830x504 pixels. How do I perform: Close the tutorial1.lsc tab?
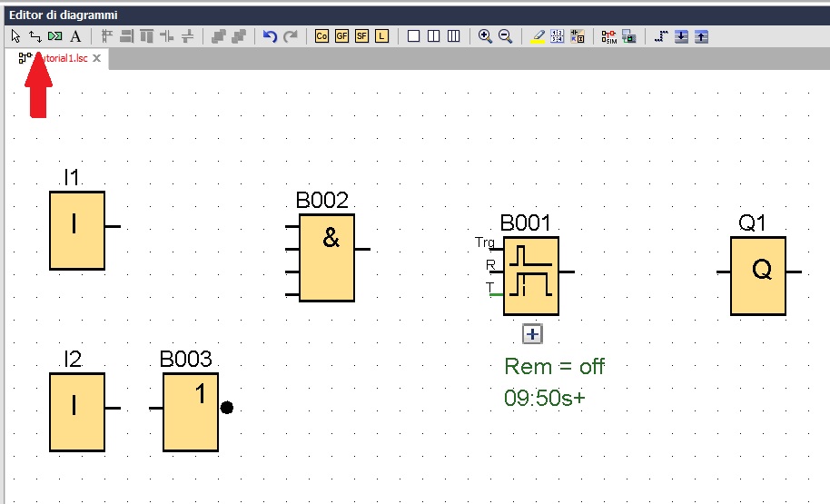tap(97, 57)
